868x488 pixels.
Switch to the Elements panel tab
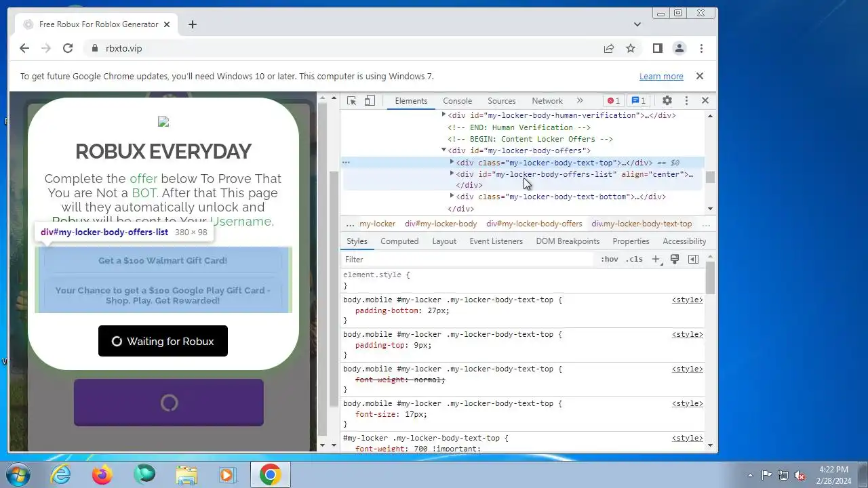pos(411,100)
